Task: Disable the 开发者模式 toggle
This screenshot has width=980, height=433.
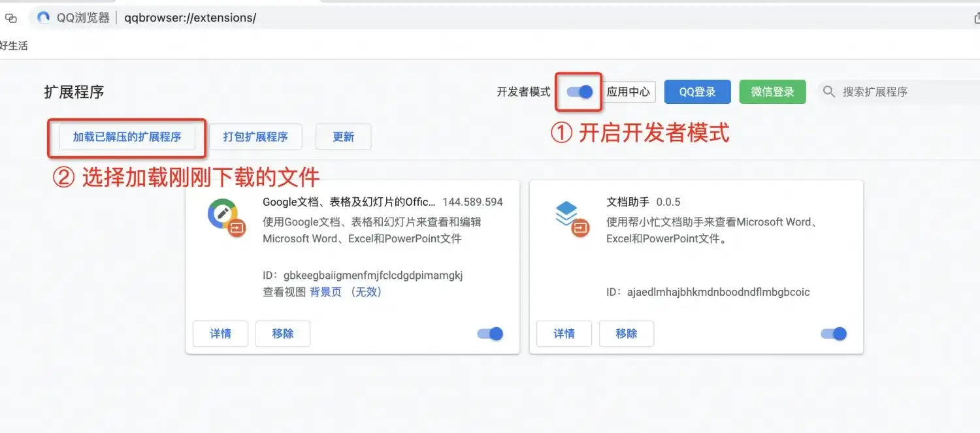Action: [578, 91]
